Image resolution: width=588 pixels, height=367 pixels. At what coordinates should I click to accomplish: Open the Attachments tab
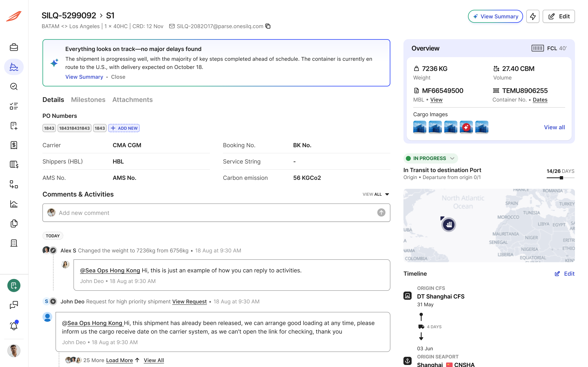pyautogui.click(x=133, y=99)
